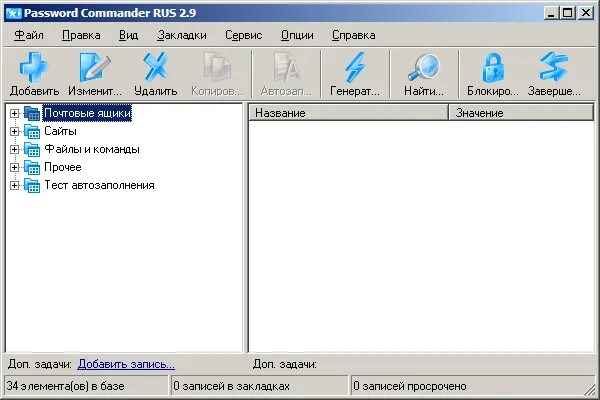Open the Сервис menu
The height and width of the screenshot is (400, 600).
[x=243, y=35]
